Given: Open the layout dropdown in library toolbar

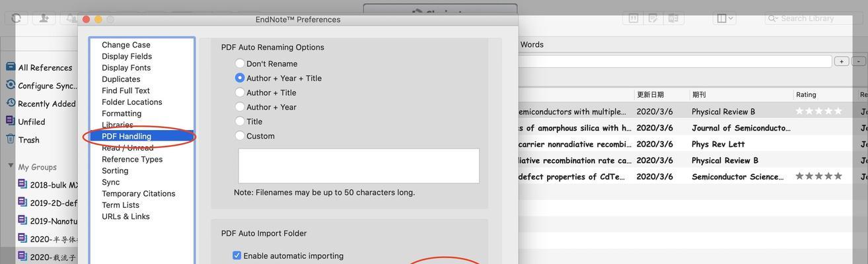Looking at the screenshot, I should pos(725,18).
